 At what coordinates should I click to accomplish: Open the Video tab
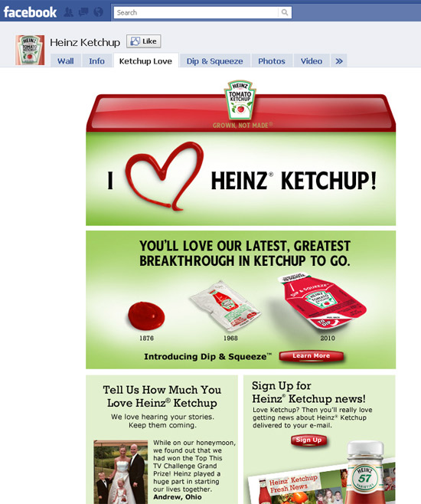[x=312, y=61]
